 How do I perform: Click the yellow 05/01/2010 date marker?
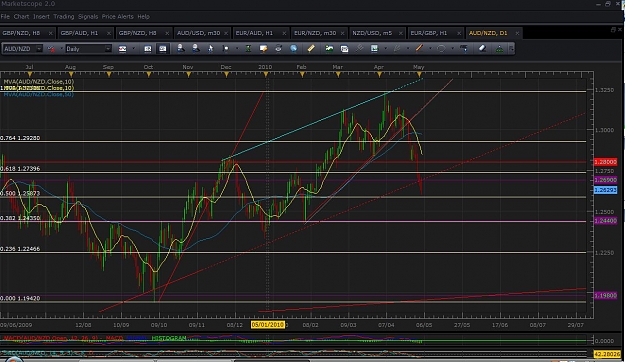click(268, 325)
